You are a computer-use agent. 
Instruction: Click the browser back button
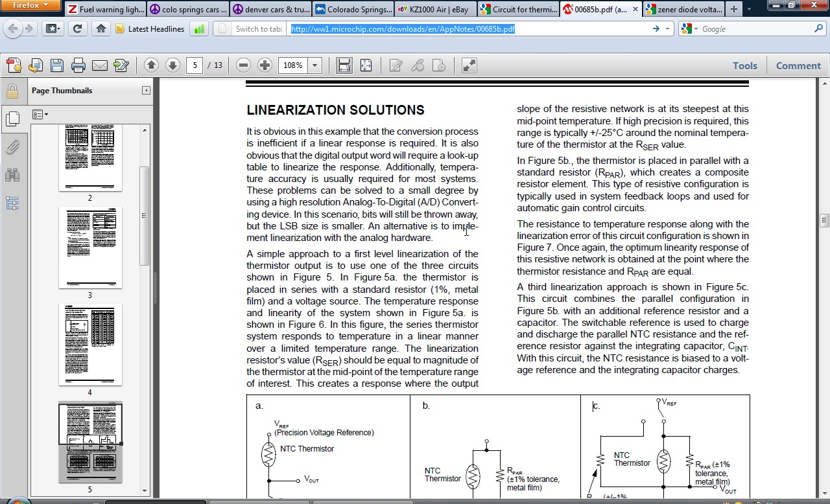12,29
